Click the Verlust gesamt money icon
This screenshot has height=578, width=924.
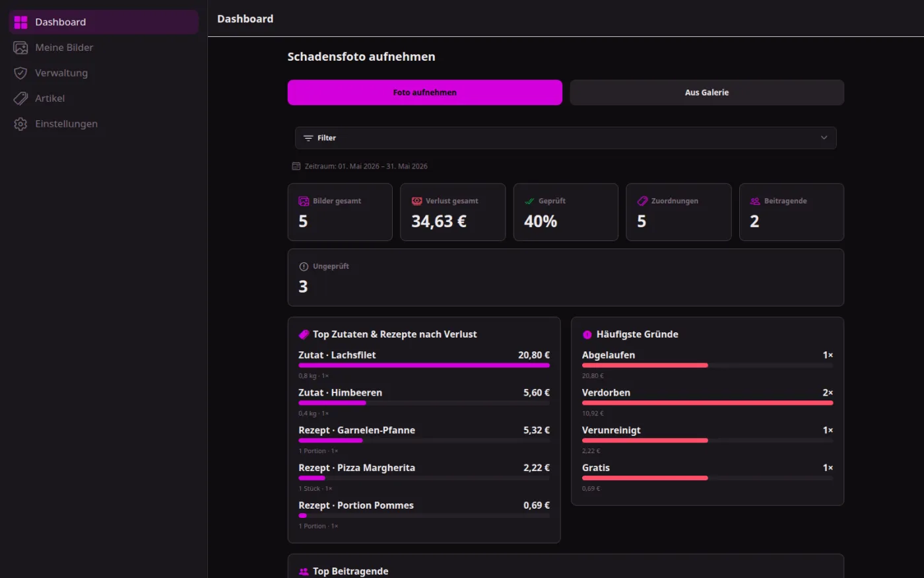[x=416, y=201]
